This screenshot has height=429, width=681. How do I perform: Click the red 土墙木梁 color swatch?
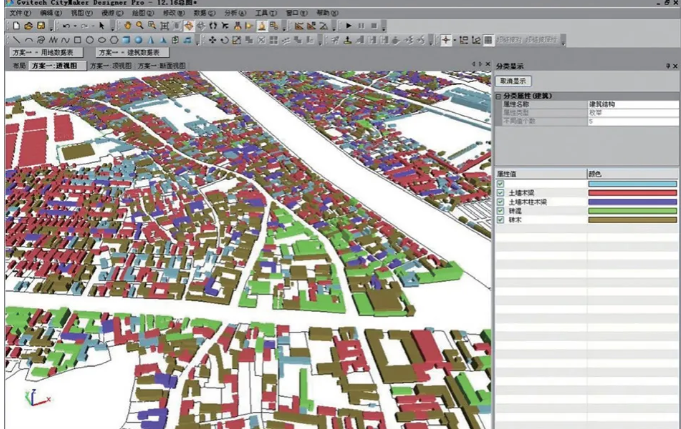point(632,193)
